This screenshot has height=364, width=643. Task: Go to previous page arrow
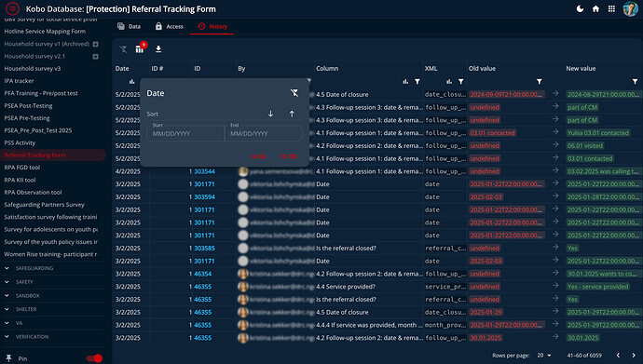click(x=618, y=355)
